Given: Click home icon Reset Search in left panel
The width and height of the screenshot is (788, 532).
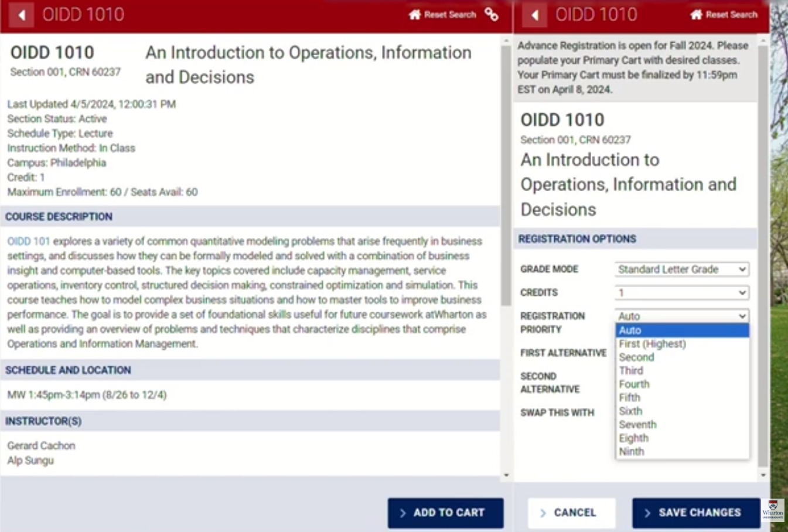Looking at the screenshot, I should click(442, 15).
